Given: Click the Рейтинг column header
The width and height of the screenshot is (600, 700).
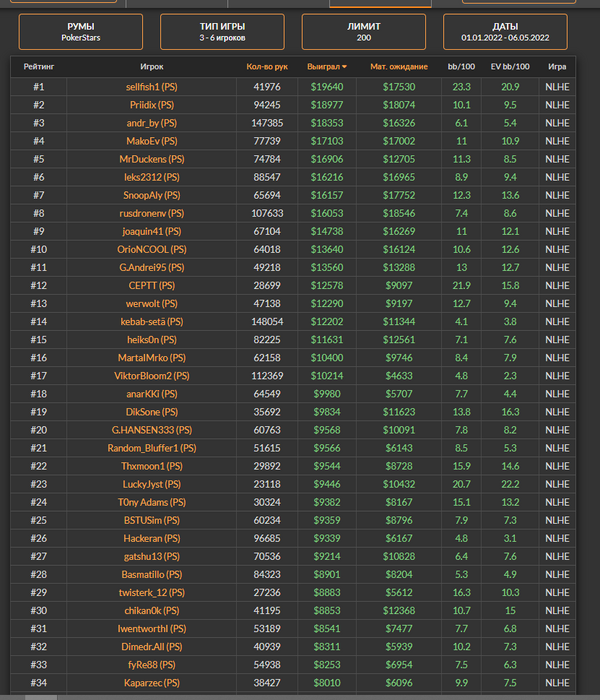Looking at the screenshot, I should tap(39, 67).
